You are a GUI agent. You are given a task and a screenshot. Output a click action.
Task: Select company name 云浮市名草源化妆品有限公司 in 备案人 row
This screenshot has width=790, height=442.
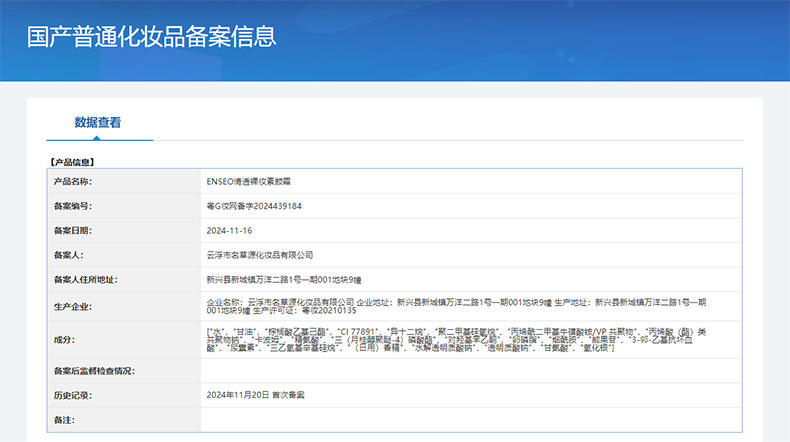tap(259, 255)
